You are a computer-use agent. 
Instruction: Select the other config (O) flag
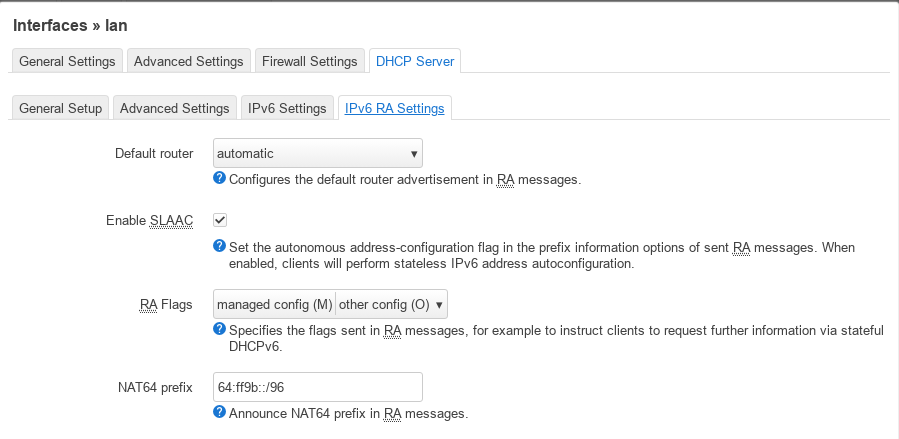[384, 305]
